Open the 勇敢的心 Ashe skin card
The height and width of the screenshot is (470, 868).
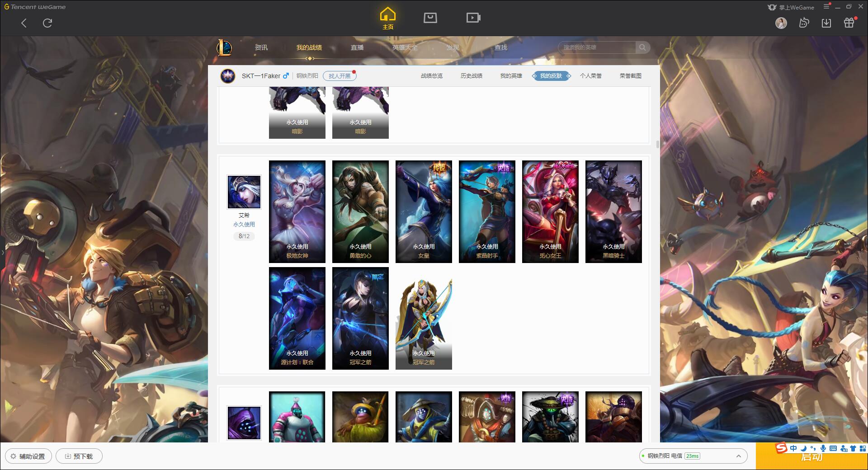[360, 211]
